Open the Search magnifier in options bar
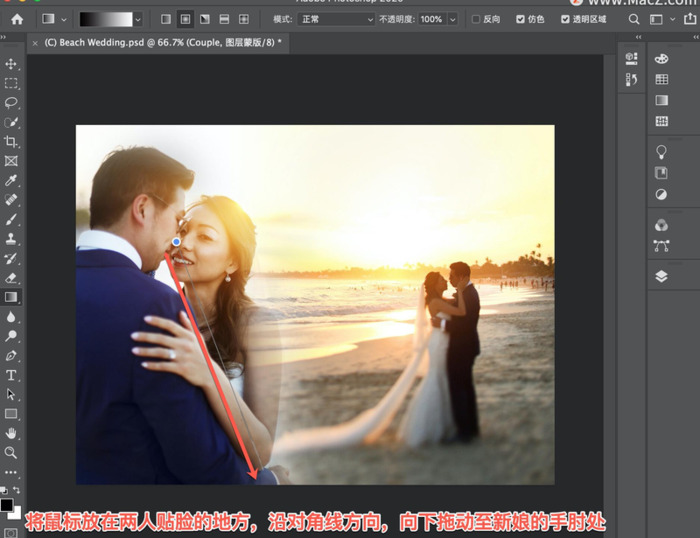The width and height of the screenshot is (700, 538). tap(633, 19)
